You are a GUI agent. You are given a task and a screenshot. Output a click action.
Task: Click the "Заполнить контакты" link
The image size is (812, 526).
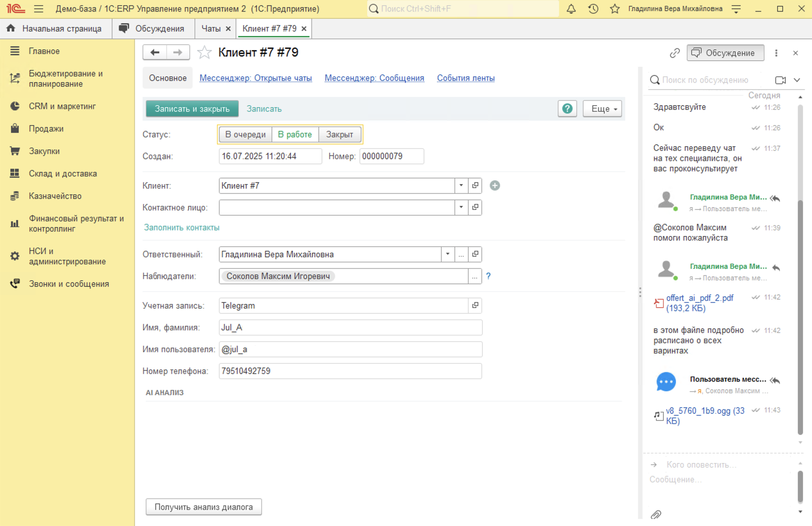click(182, 228)
